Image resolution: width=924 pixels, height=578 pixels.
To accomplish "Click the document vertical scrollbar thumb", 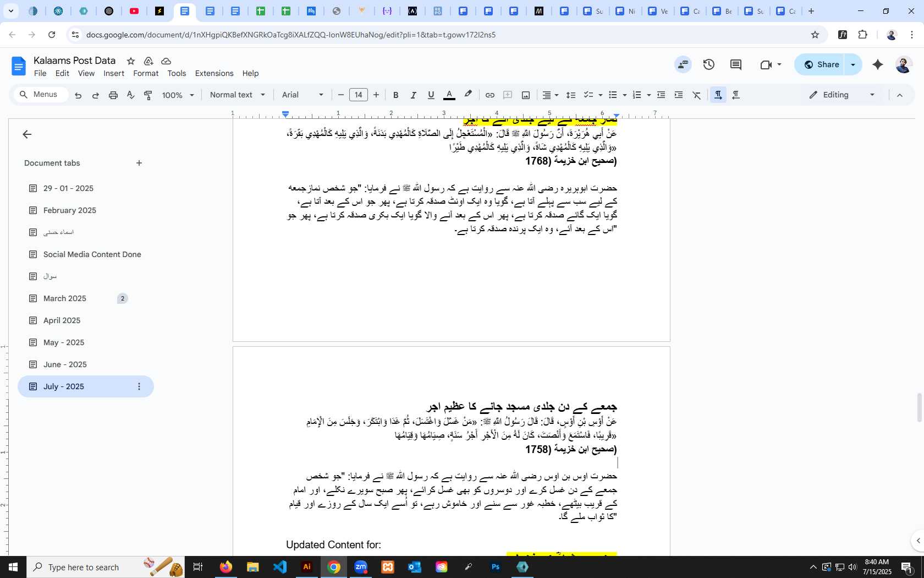I will click(x=919, y=408).
